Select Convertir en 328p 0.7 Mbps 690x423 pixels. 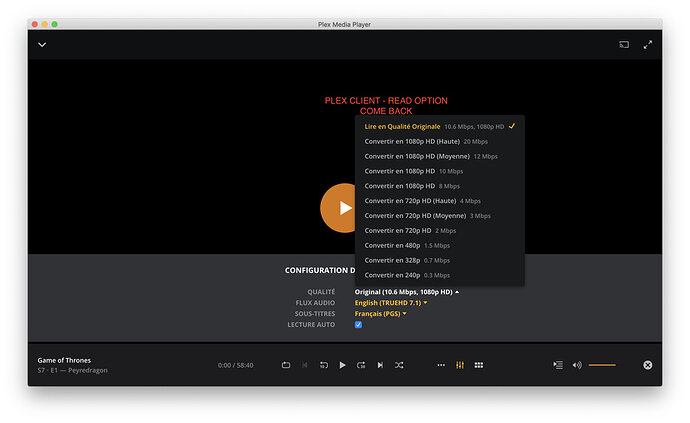440,261
